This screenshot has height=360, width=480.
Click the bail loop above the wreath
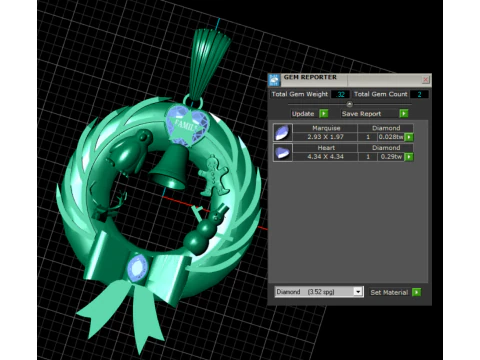point(193,101)
